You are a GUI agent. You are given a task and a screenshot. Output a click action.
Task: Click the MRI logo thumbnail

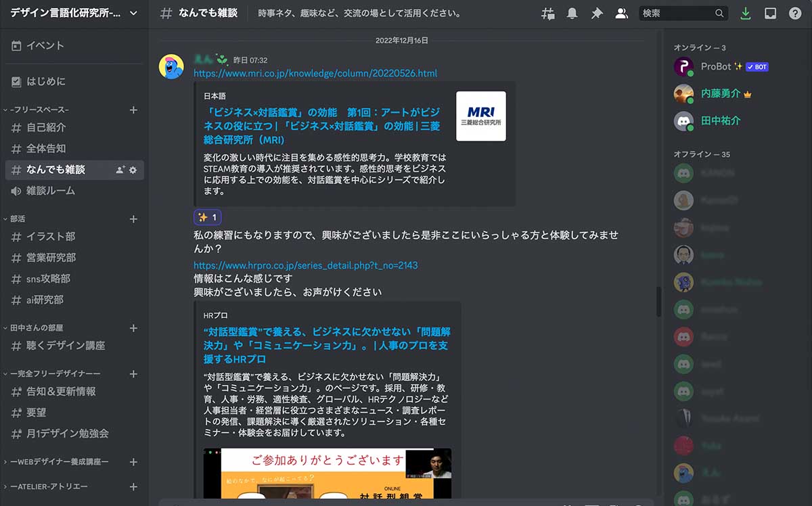480,116
